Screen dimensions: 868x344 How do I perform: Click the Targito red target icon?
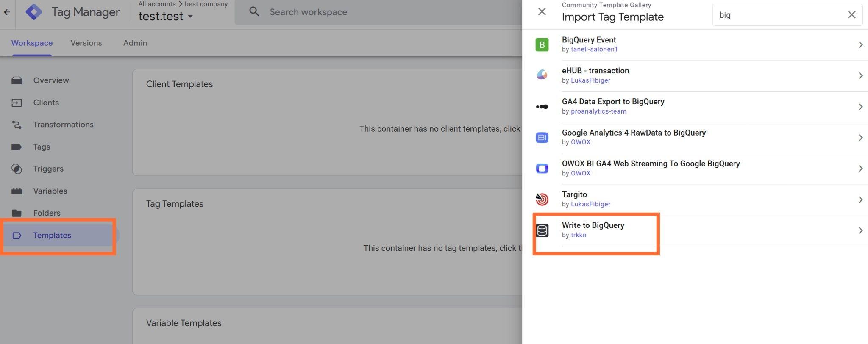point(542,199)
